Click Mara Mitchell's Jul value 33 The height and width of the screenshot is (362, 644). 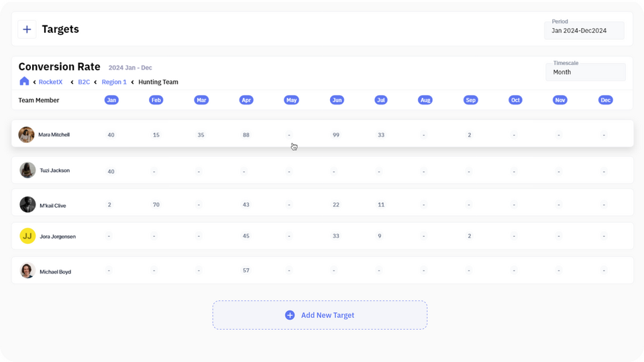(381, 135)
